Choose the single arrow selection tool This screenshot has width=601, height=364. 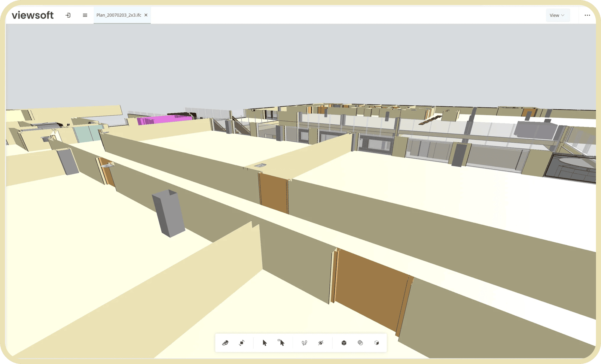pos(264,343)
